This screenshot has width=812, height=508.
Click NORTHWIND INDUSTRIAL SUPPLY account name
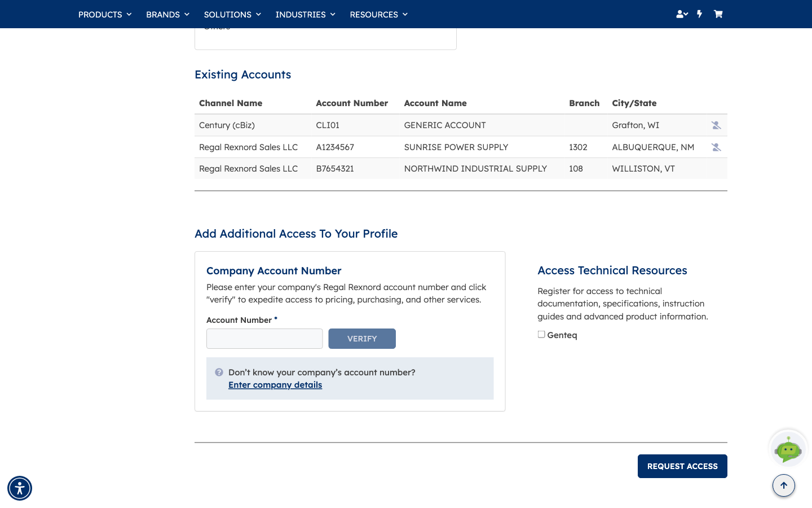[x=475, y=169]
